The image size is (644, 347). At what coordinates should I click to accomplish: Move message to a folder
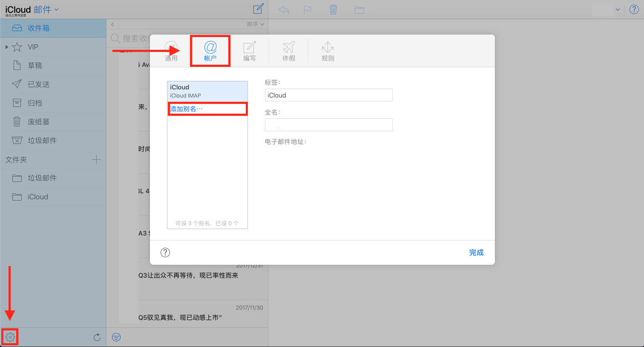[359, 10]
